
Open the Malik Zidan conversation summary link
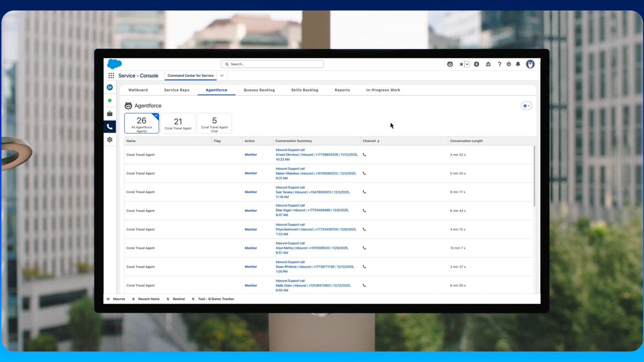[313, 285]
